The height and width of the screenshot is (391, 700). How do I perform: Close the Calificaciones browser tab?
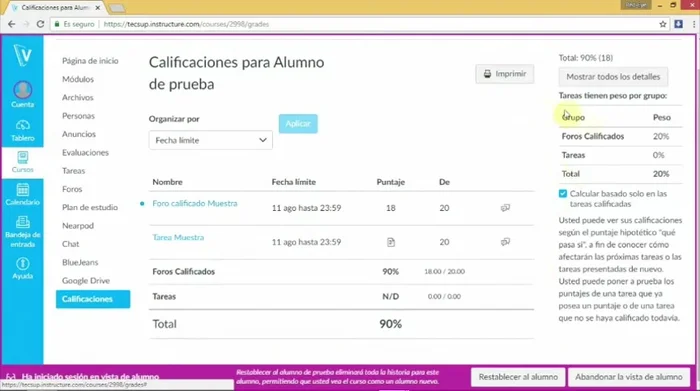coord(97,8)
